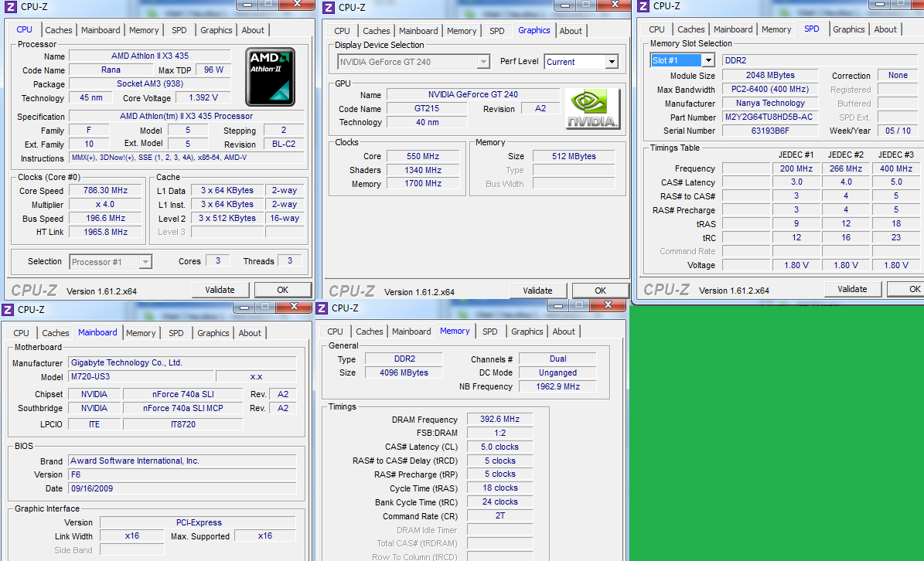Open the NVIDIA GeForce GT 240 display device dropdown
The height and width of the screenshot is (561, 924).
point(483,62)
